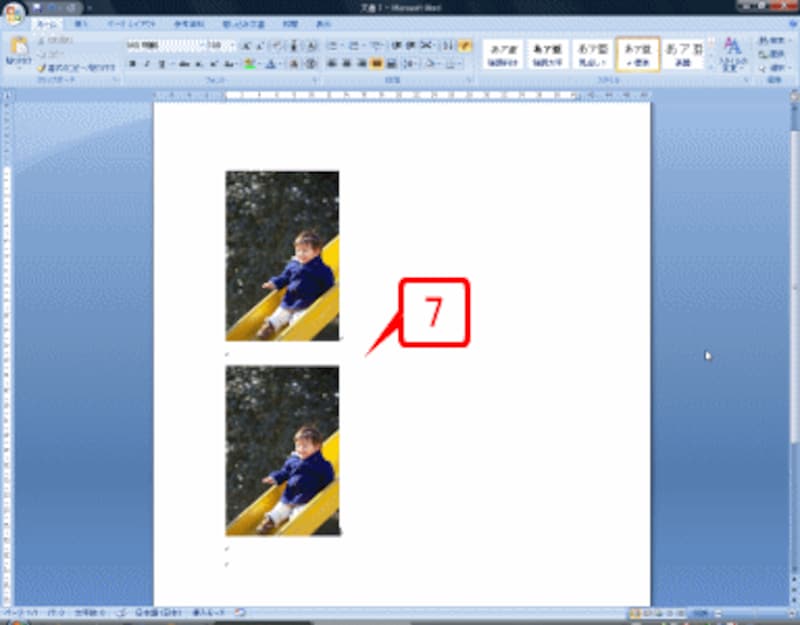Align text right

click(362, 64)
